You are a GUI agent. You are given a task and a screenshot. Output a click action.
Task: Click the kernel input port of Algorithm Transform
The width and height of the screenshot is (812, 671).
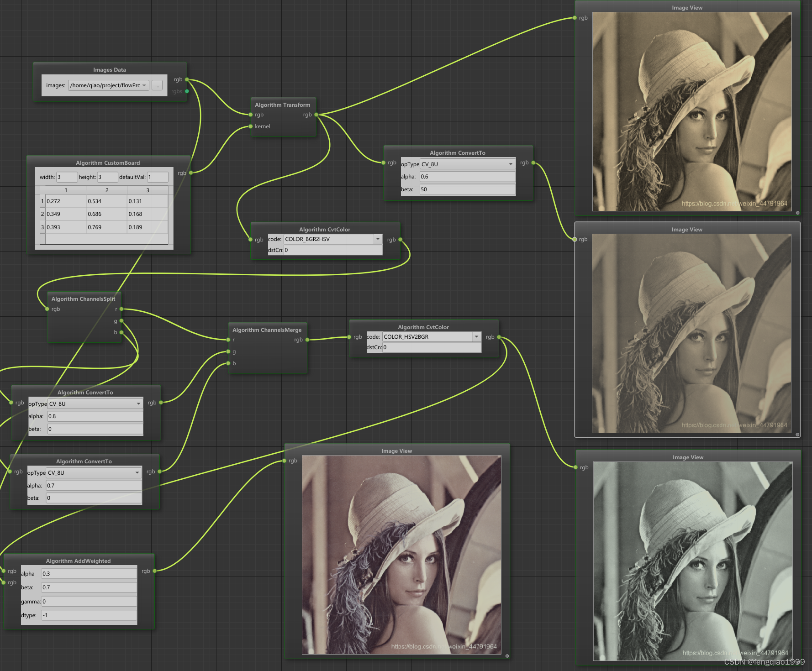point(251,126)
